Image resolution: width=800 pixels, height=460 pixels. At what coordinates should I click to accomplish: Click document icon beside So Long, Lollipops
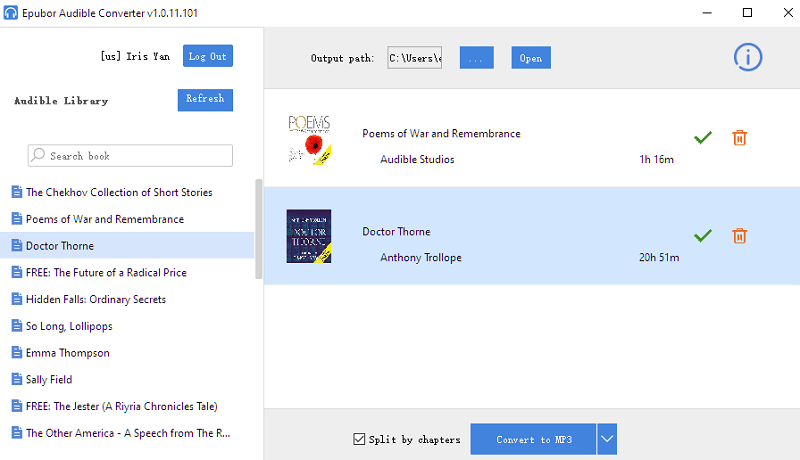[17, 325]
